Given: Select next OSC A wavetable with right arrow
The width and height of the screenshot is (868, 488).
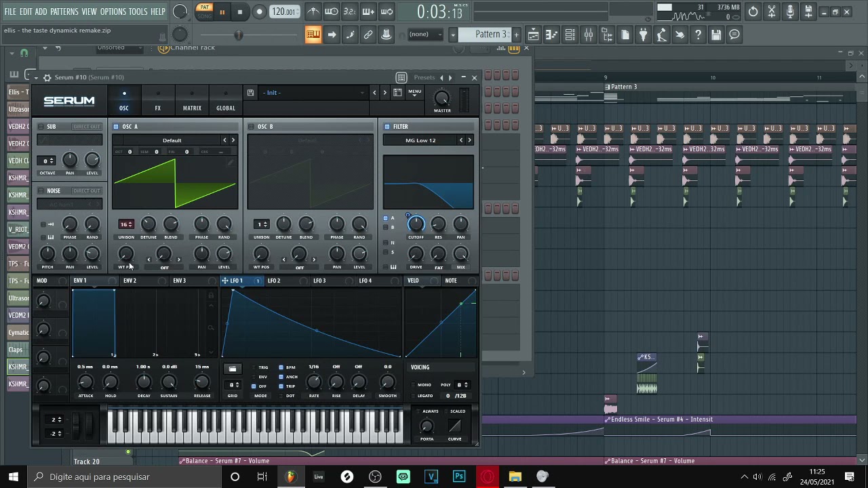Looking at the screenshot, I should pyautogui.click(x=233, y=140).
